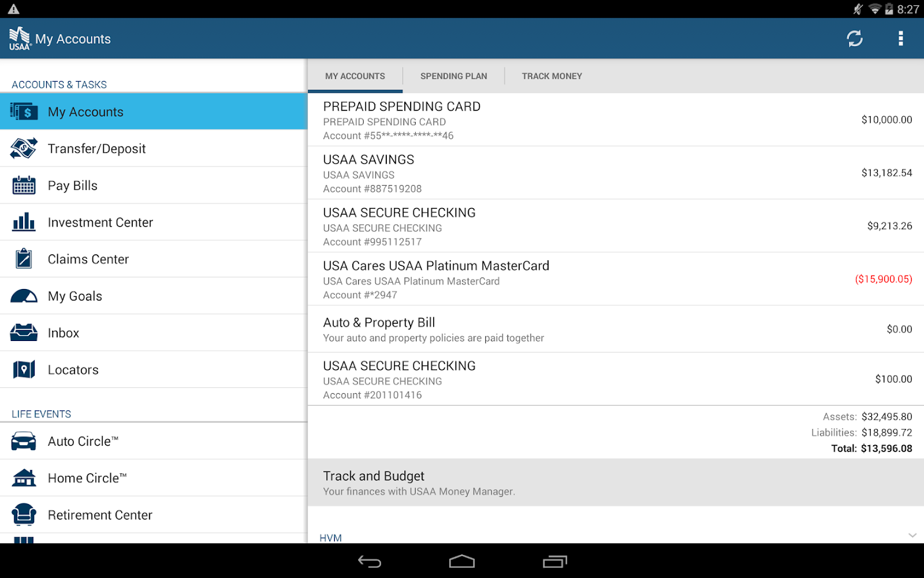
Task: Tap the ($15,900.05) MasterCard balance
Action: [884, 279]
